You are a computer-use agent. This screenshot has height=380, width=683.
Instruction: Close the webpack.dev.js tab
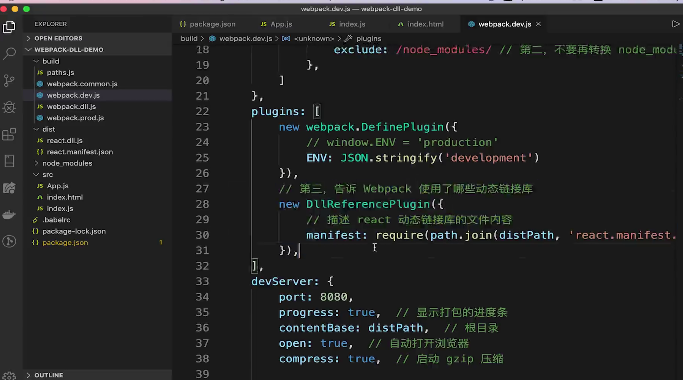coord(538,24)
